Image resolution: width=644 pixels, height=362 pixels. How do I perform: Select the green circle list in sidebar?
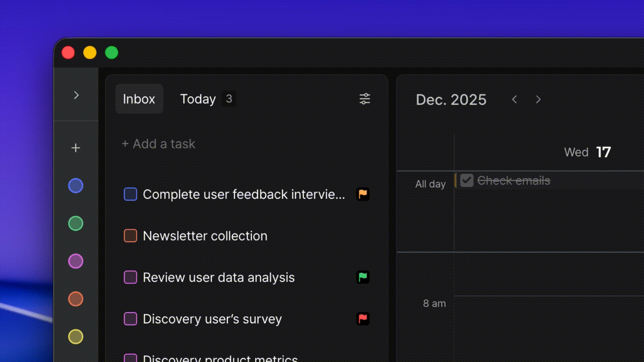coord(76,223)
